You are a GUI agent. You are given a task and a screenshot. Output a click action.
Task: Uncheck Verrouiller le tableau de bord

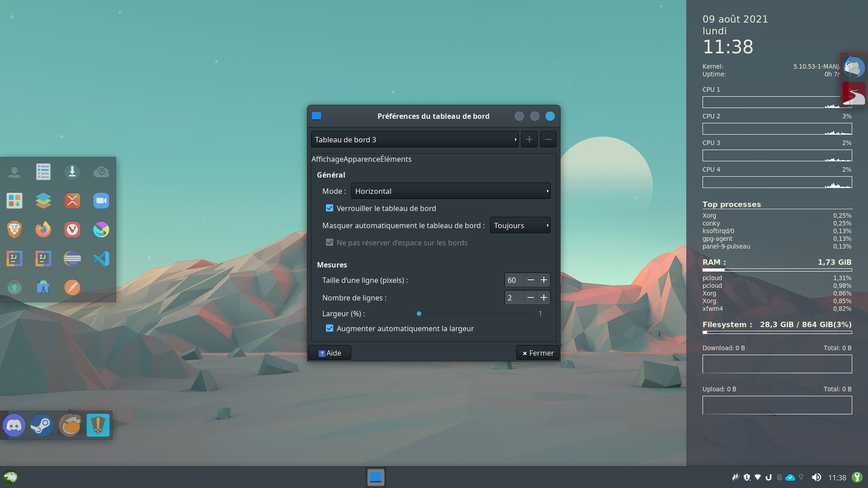330,208
